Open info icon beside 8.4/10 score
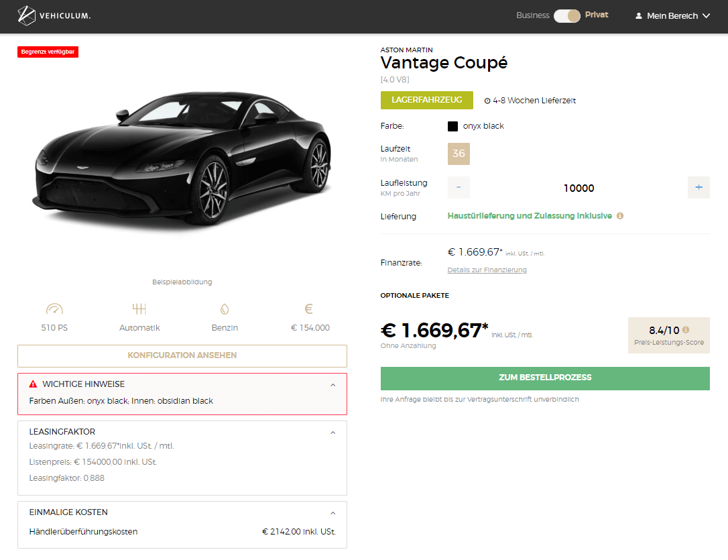This screenshot has height=560, width=728. (x=686, y=330)
